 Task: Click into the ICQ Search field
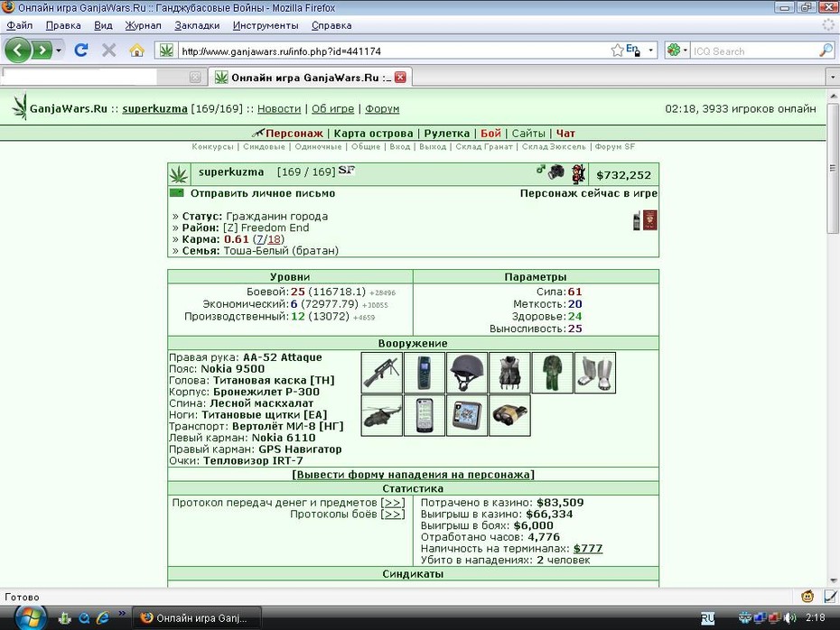click(x=754, y=51)
